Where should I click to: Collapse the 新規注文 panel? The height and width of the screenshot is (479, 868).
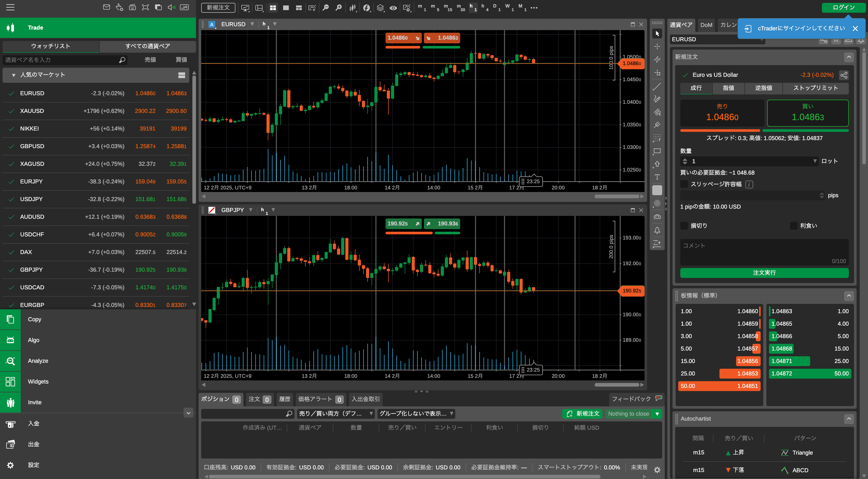click(x=849, y=57)
